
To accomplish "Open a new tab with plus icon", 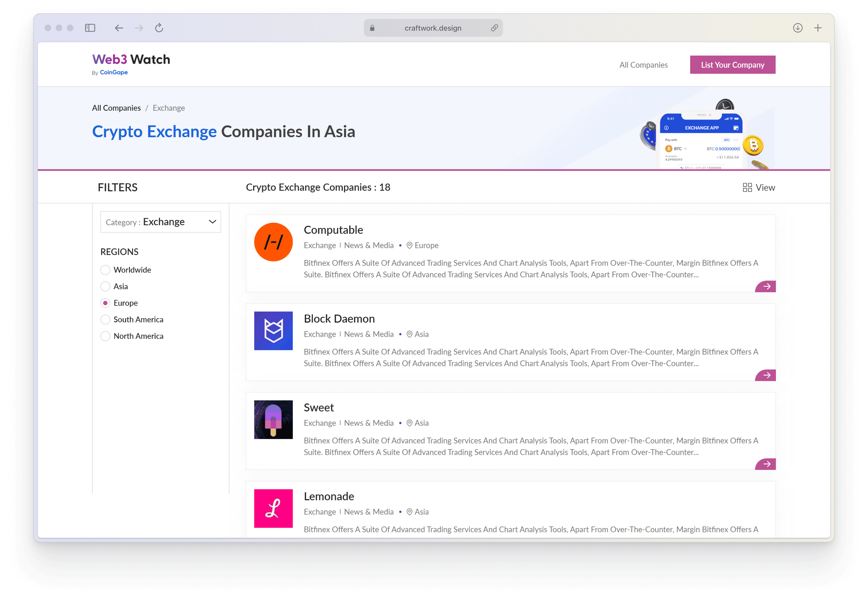I will [x=818, y=28].
